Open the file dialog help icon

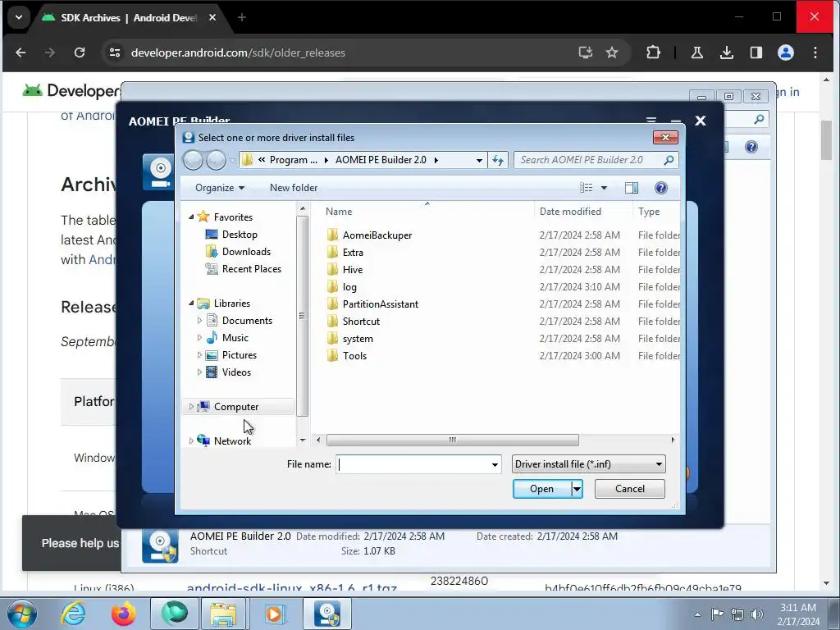(x=660, y=188)
